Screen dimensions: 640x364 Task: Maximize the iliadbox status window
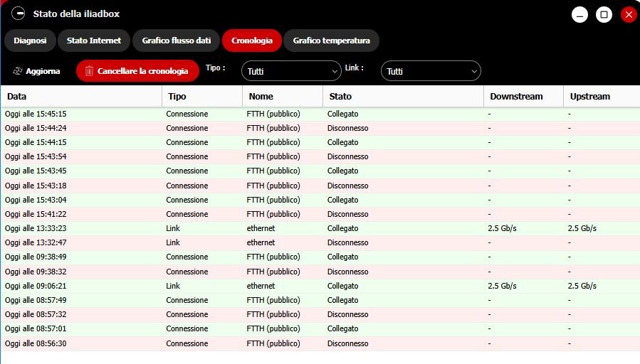pyautogui.click(x=604, y=15)
